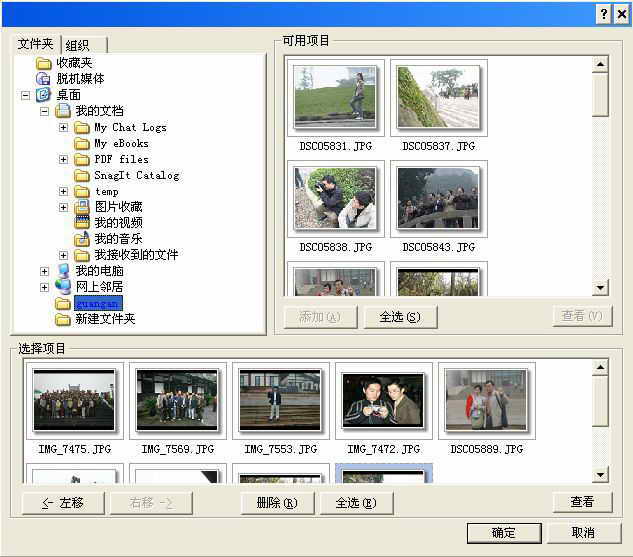Select the 我的音乐 folder icon
The width and height of the screenshot is (633, 557).
point(82,239)
